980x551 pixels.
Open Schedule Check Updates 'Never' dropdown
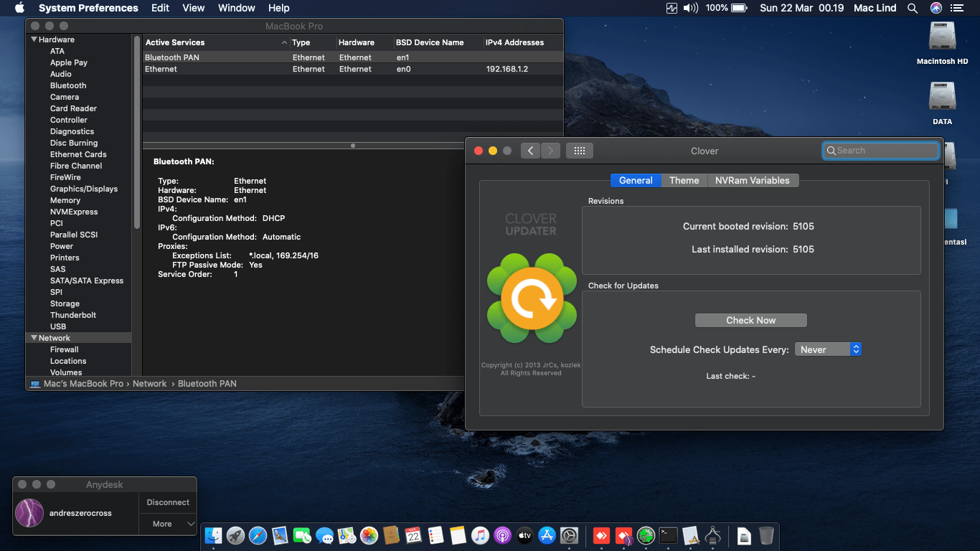pyautogui.click(x=828, y=349)
